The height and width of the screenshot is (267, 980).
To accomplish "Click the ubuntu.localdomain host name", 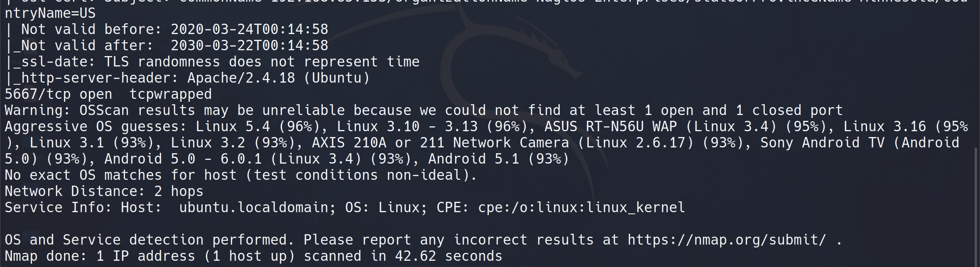I will 253,208.
